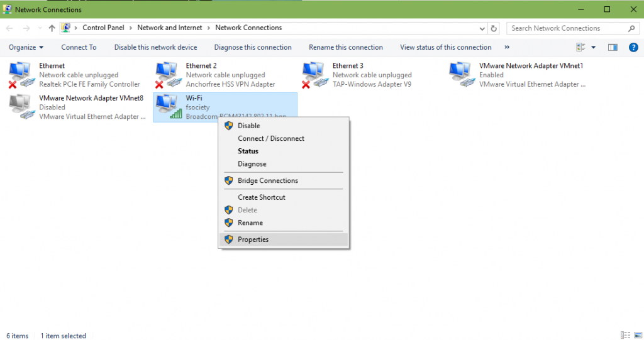Image resolution: width=644 pixels, height=340 pixels.
Task: Expand the view options dropdown arrow
Action: coord(594,47)
